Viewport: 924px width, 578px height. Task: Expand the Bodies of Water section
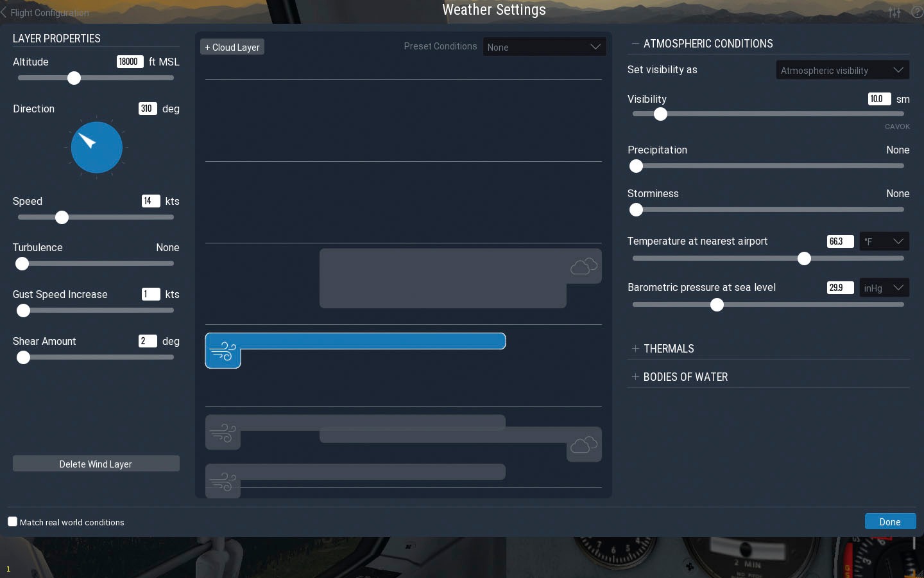685,377
